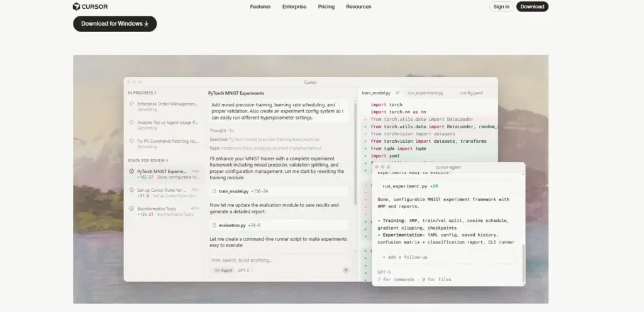Click the Thought 10s line
The width and height of the screenshot is (644, 312).
[x=222, y=131]
